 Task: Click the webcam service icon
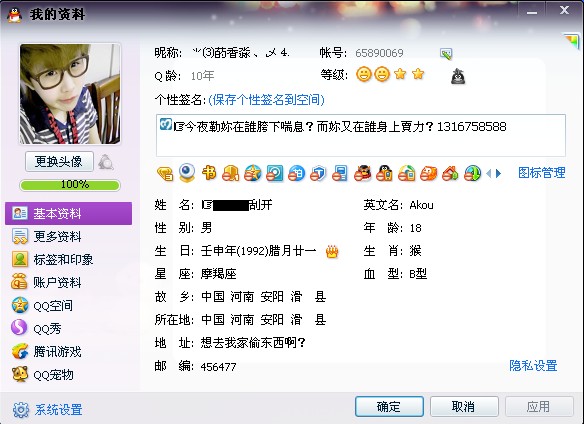coord(187,173)
